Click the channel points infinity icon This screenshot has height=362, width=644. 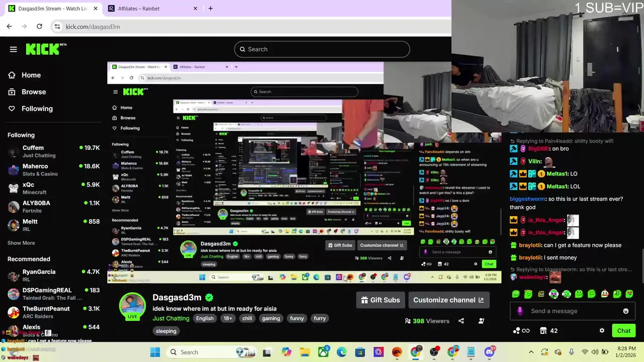click(x=521, y=331)
